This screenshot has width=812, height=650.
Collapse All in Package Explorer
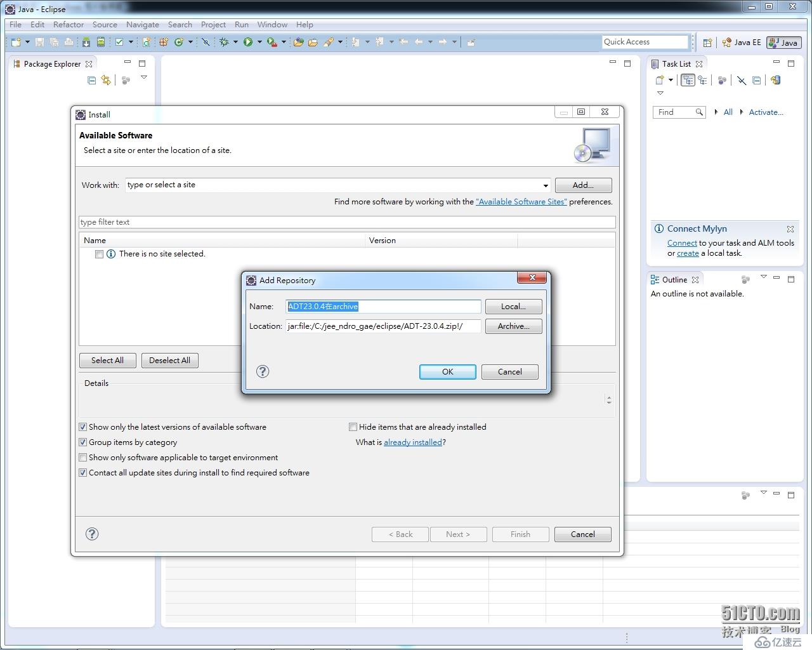click(x=91, y=80)
